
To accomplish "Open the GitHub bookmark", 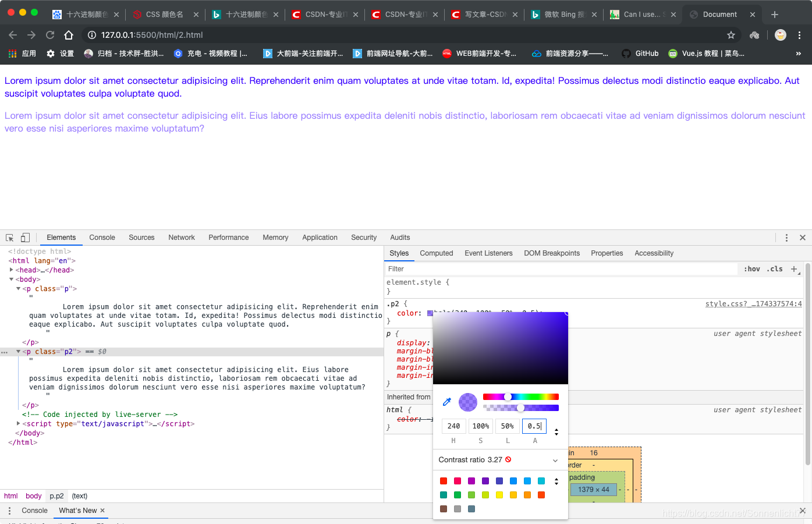I will click(640, 54).
